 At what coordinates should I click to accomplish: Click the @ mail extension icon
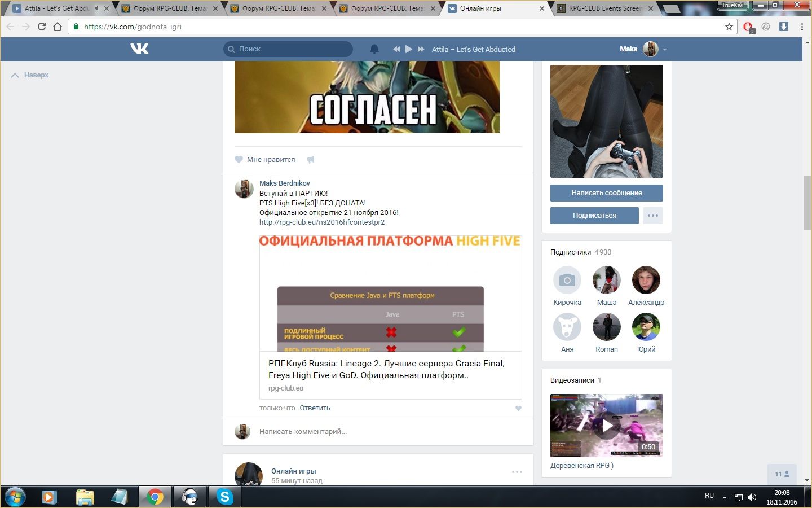coord(766,27)
